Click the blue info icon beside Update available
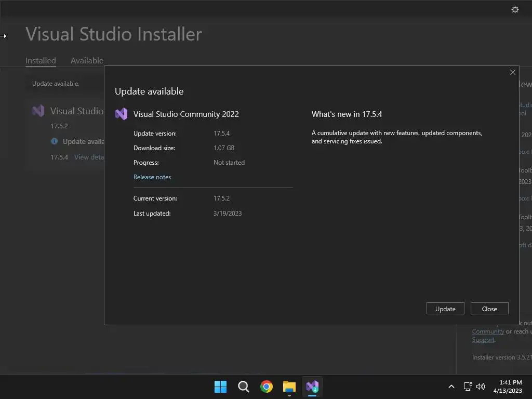 54,141
